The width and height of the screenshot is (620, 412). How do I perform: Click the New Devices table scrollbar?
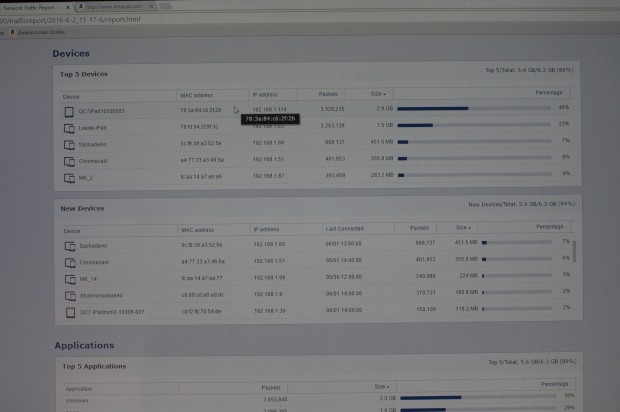[574, 250]
